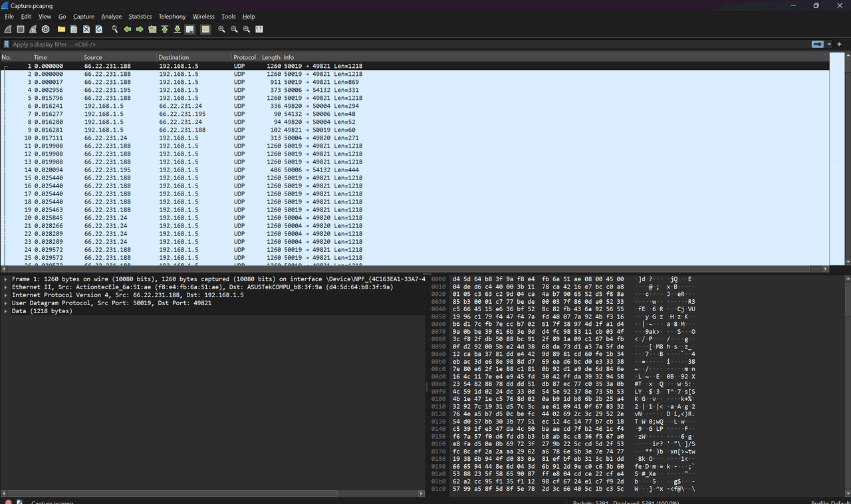Open the Statistics menu
Viewport: 851px width, 504px height.
click(x=140, y=17)
